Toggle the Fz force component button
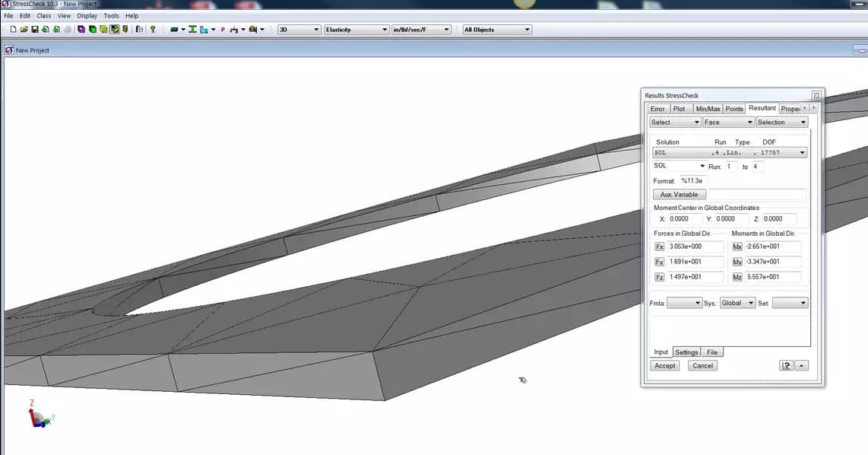 [x=659, y=277]
